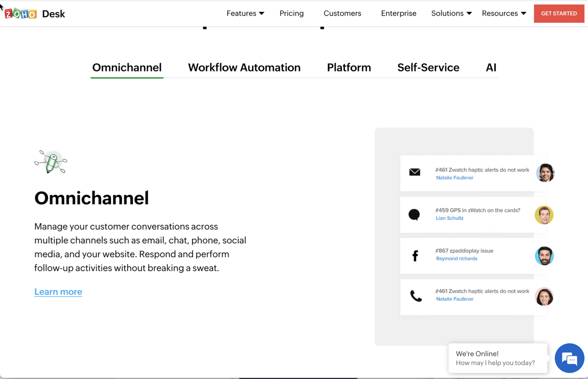Click the chat bubble icon on ticket #459

click(x=414, y=215)
